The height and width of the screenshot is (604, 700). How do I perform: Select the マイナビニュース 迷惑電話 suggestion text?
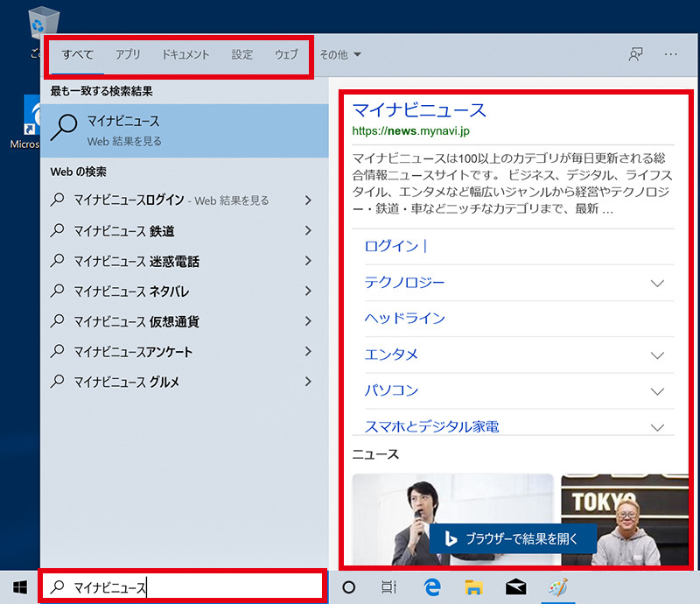click(136, 261)
